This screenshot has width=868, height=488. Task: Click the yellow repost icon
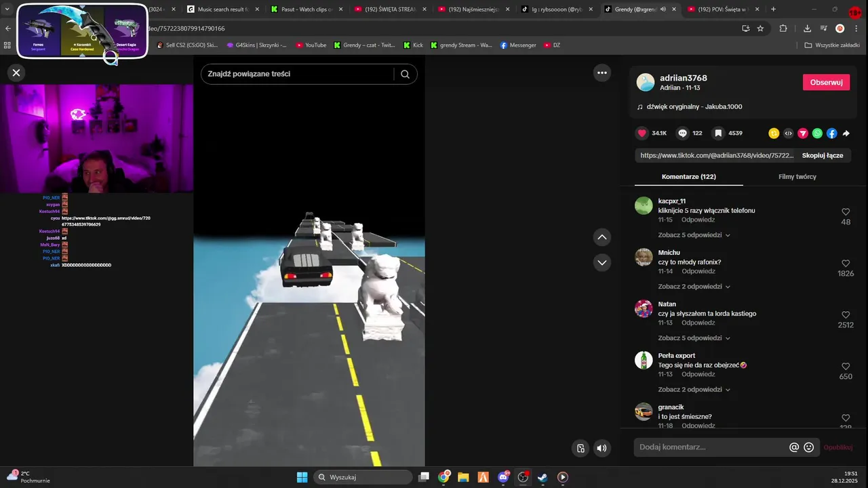pos(774,134)
